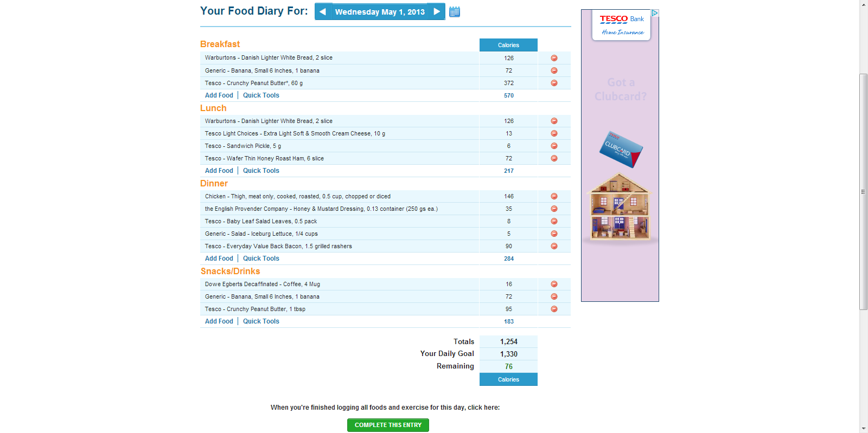Delete Sandwich Pickle 5 g entry
868x433 pixels.
click(554, 146)
